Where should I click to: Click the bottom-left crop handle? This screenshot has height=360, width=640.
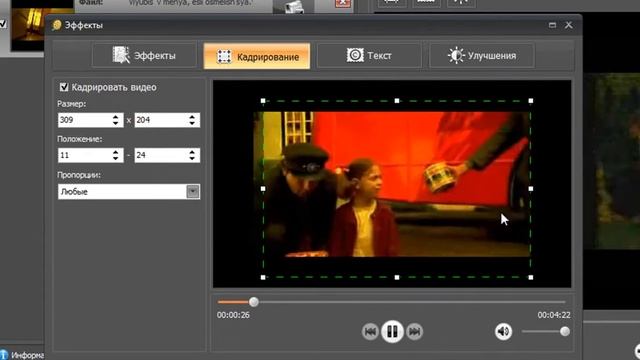click(263, 278)
